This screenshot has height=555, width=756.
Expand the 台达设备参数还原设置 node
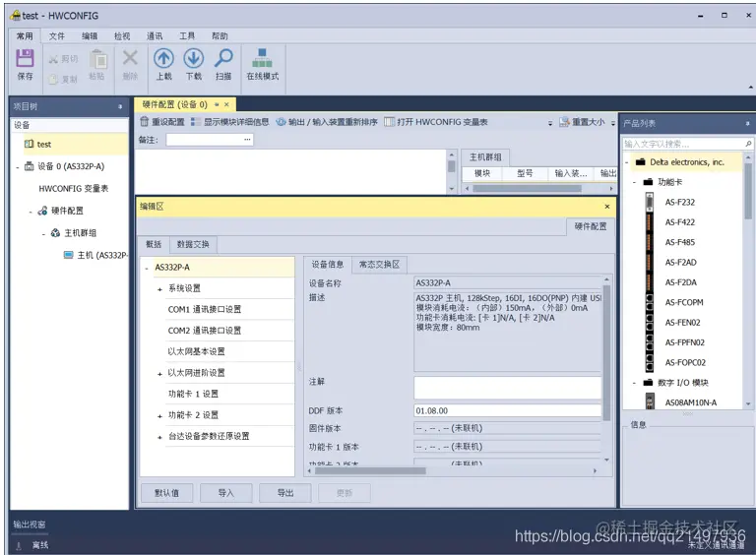159,438
